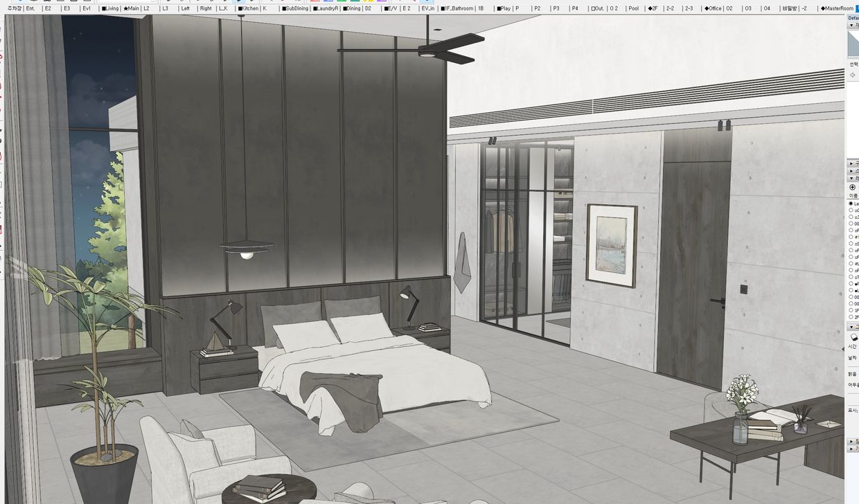This screenshot has height=504, width=859.
Task: Add a new layer with the plus icon
Action: tap(852, 187)
